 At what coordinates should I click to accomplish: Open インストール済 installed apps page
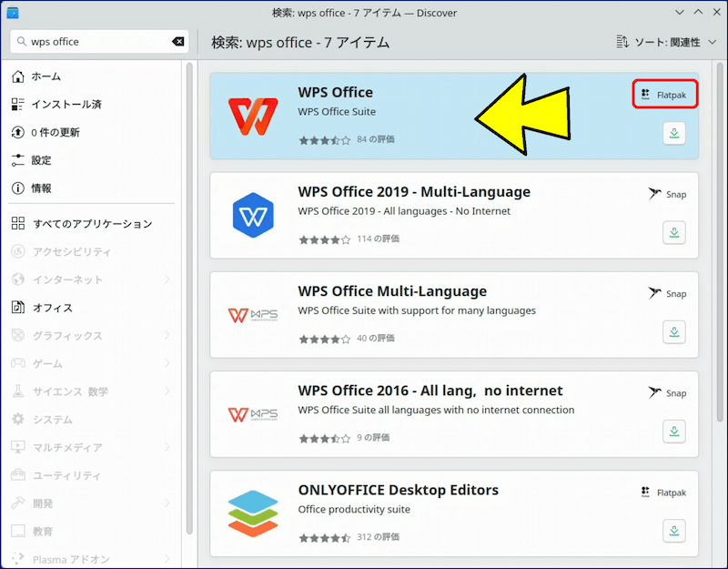(x=66, y=105)
